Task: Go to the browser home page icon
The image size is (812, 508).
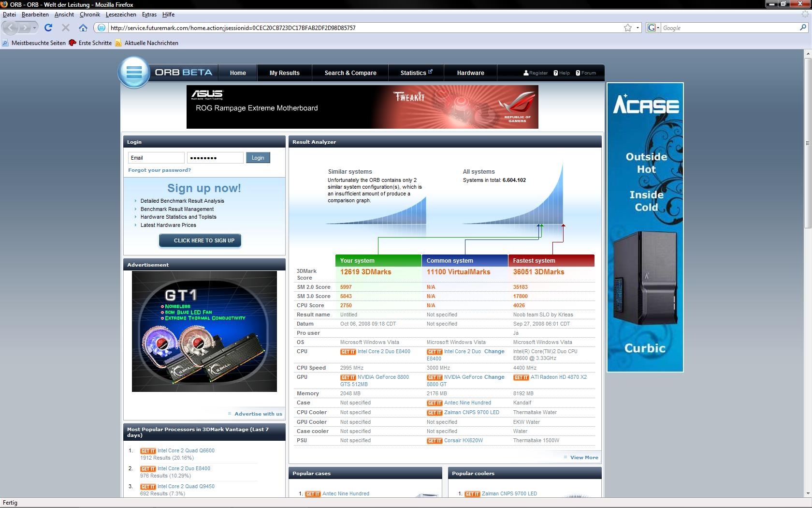Action: pos(83,28)
